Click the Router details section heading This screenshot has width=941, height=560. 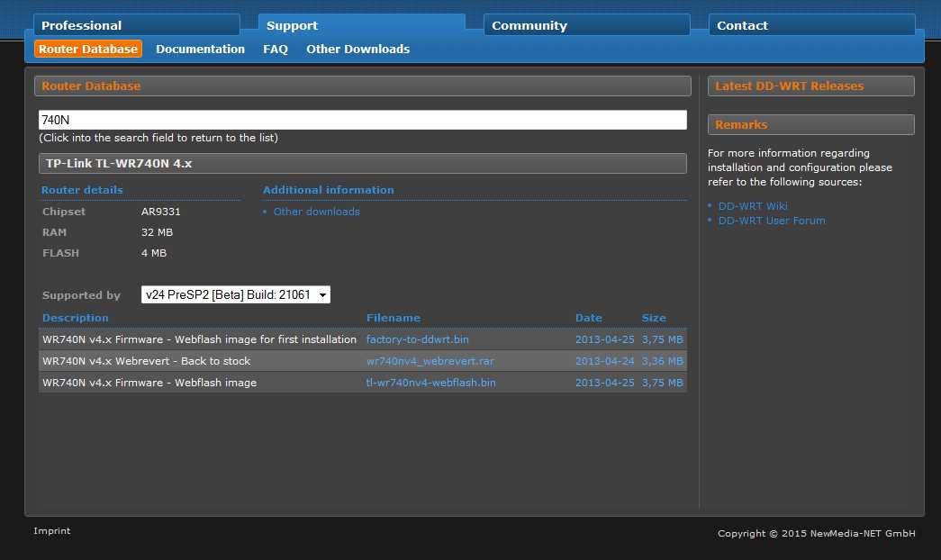(x=82, y=190)
